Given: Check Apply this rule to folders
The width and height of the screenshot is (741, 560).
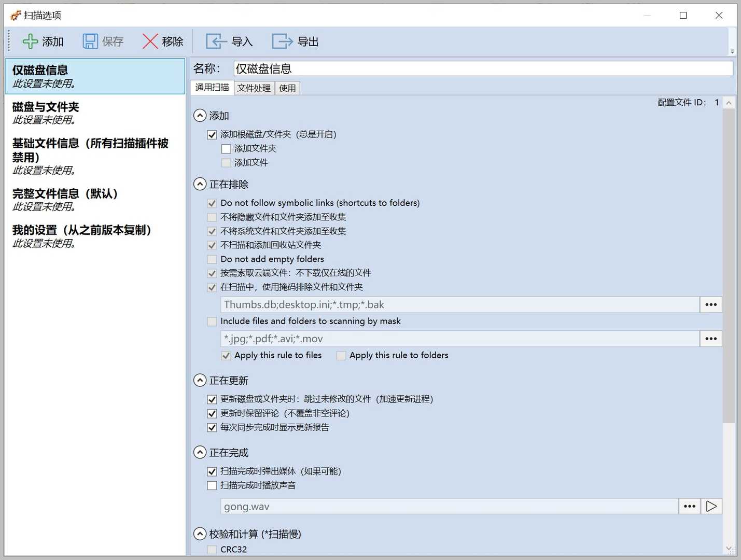Looking at the screenshot, I should tap(341, 356).
